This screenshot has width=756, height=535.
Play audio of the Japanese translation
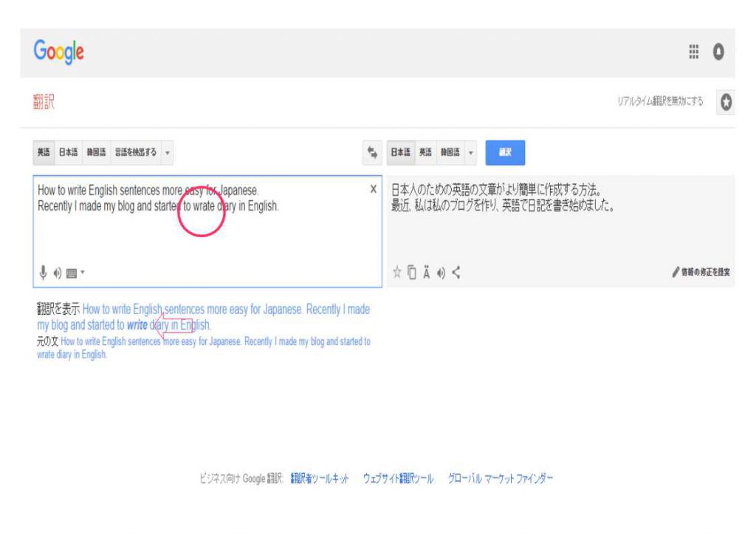pyautogui.click(x=441, y=273)
